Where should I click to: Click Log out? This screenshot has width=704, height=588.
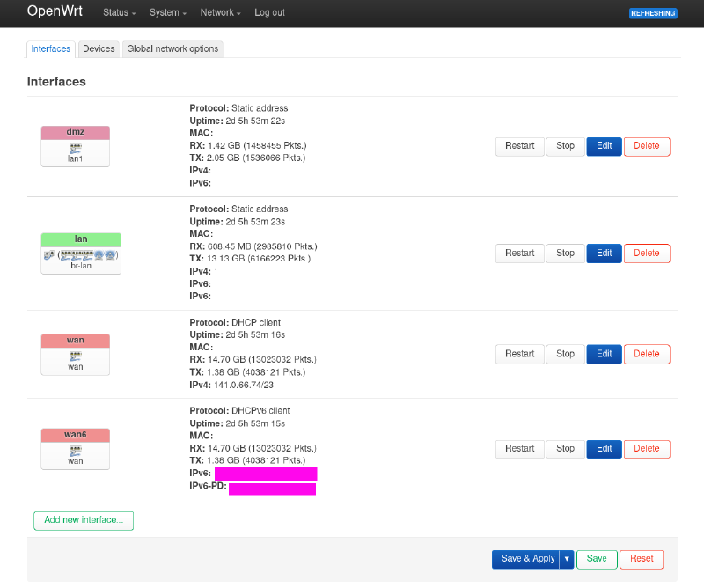coord(269,13)
